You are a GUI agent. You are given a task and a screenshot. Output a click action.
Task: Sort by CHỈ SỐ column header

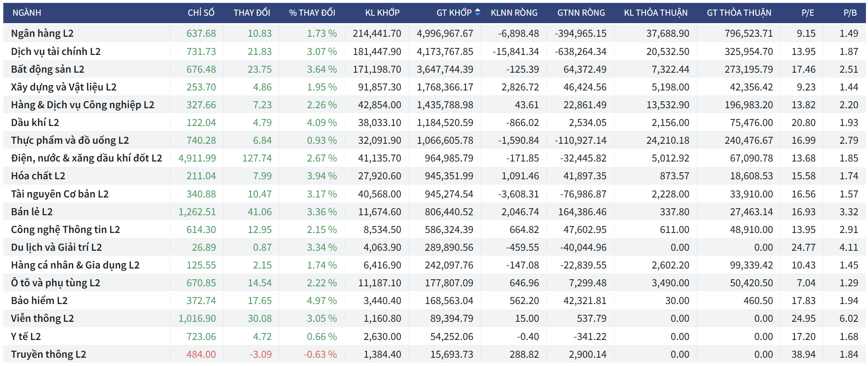click(201, 13)
